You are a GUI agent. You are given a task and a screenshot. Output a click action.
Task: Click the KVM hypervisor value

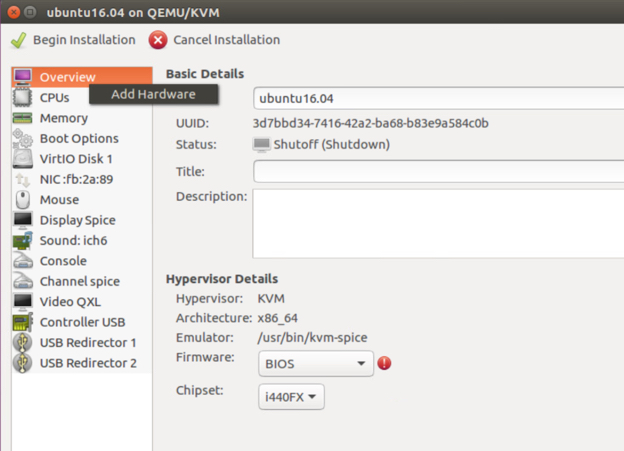click(271, 299)
